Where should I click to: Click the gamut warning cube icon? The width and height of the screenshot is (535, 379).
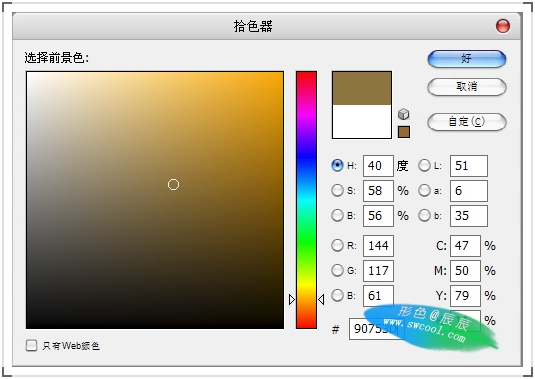click(x=404, y=114)
